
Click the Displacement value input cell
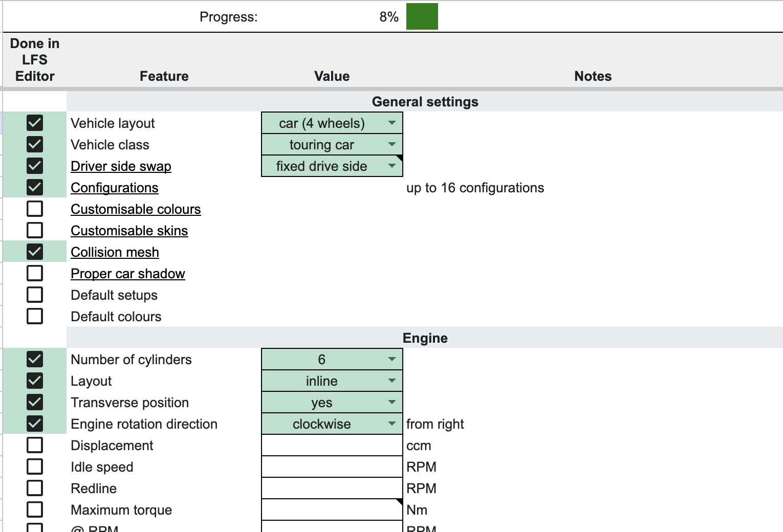332,445
